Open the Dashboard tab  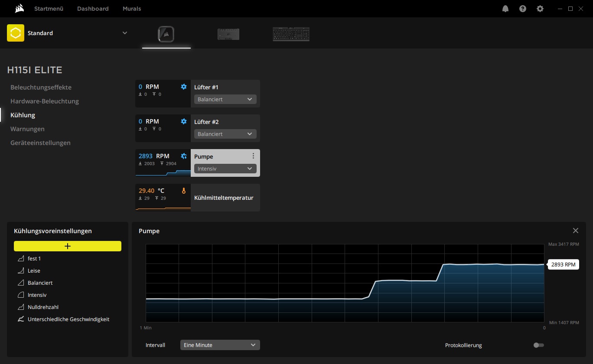click(x=93, y=9)
